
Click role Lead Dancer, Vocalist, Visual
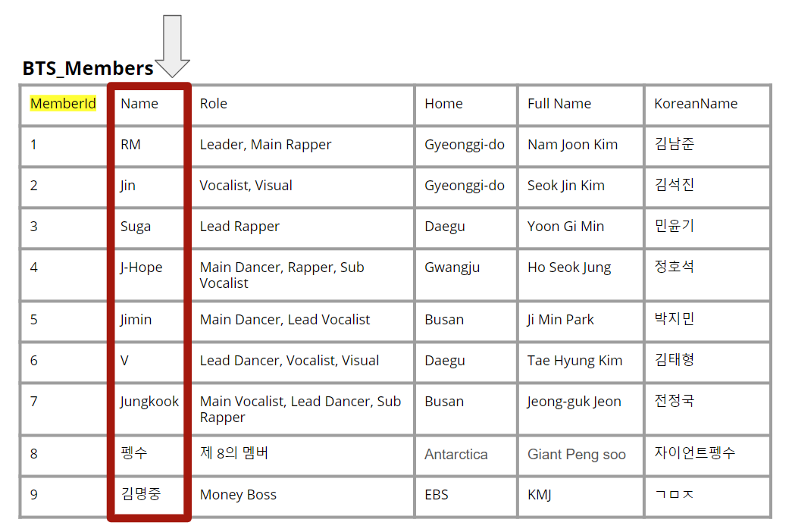pyautogui.click(x=289, y=361)
